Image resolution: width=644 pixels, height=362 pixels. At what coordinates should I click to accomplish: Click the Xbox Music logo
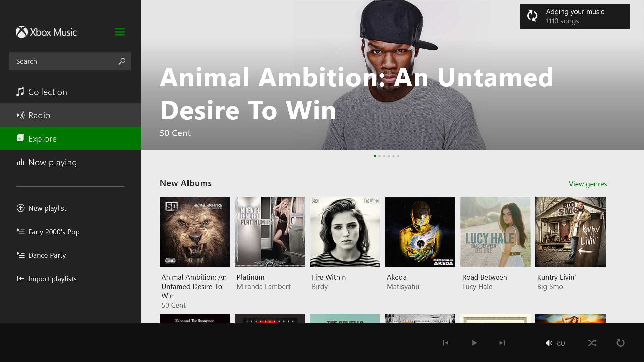[x=46, y=32]
